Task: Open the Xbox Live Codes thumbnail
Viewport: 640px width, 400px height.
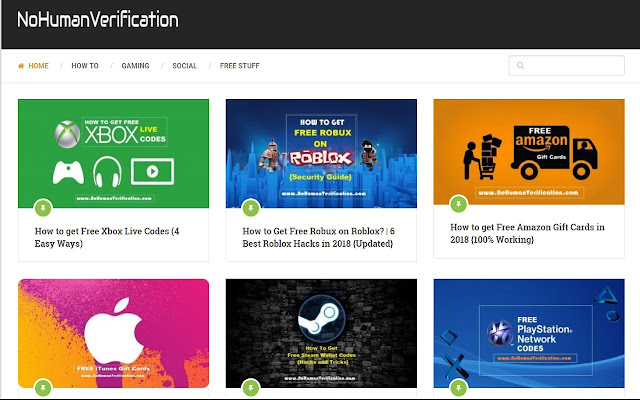Action: pos(113,153)
